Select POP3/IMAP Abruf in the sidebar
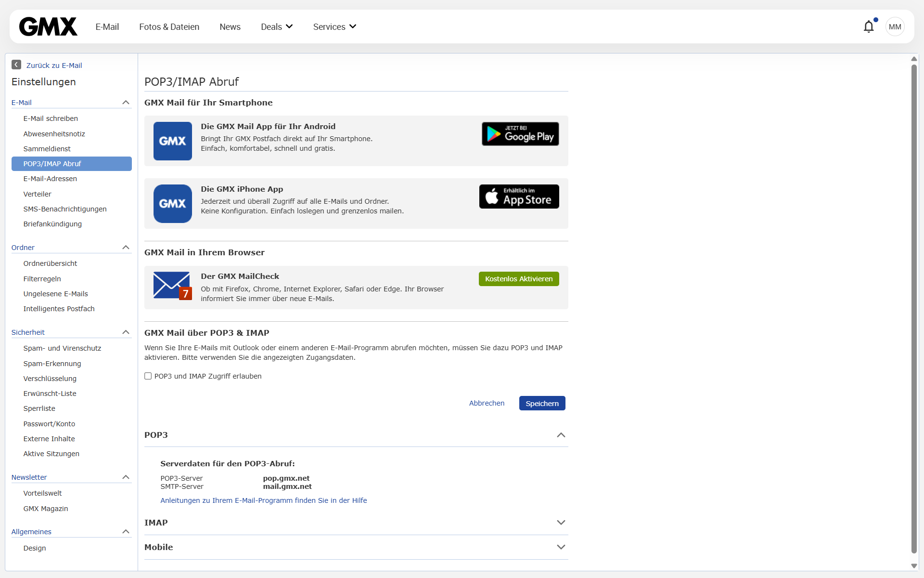This screenshot has width=924, height=578. coord(52,163)
